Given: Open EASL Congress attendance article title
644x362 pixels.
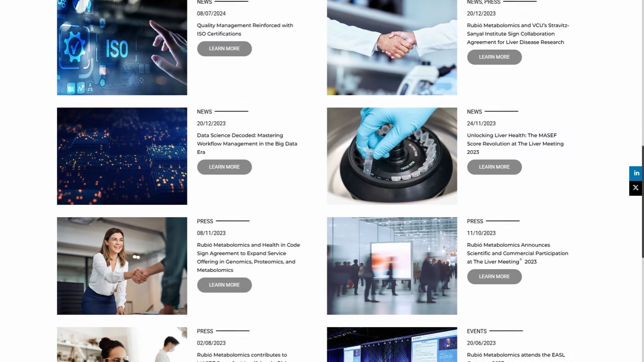Looking at the screenshot, I should (516, 357).
